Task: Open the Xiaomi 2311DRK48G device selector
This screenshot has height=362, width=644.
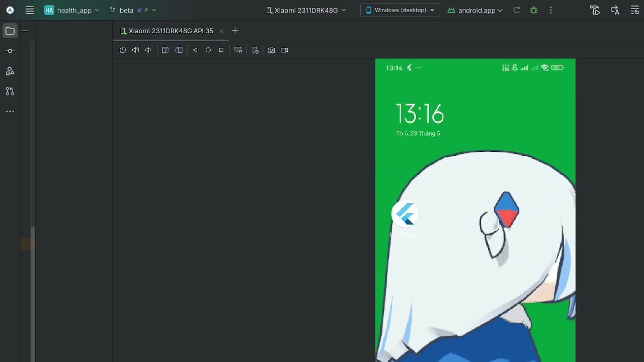Action: (306, 10)
